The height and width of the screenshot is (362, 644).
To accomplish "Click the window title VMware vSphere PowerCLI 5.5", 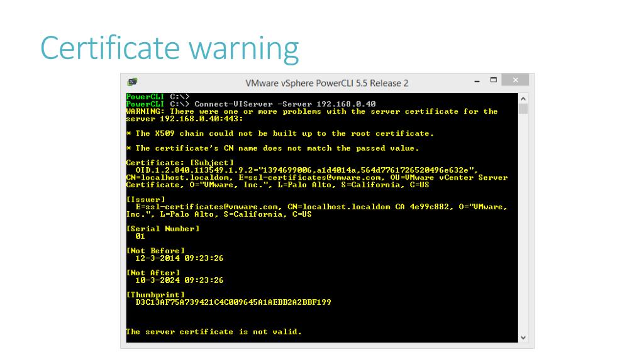I will [327, 84].
